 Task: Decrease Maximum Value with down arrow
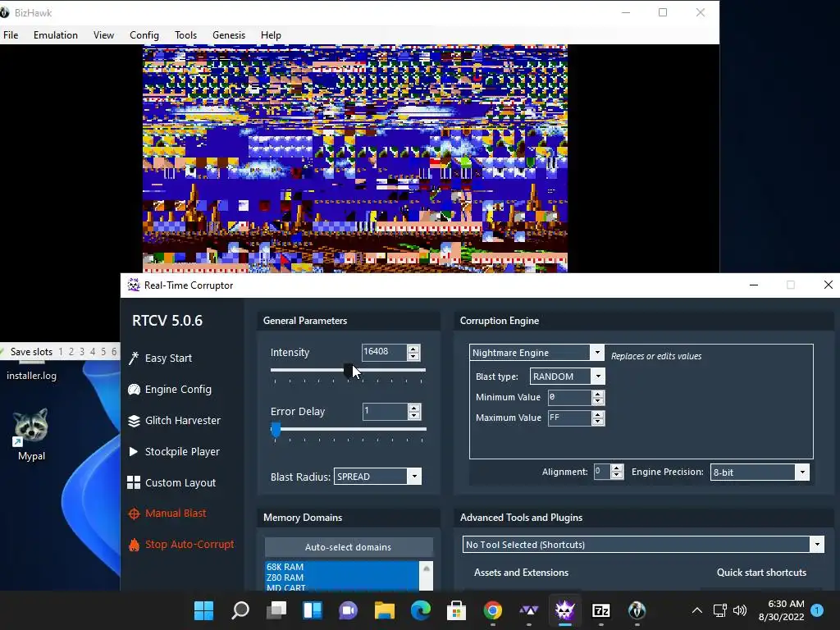pyautogui.click(x=598, y=422)
